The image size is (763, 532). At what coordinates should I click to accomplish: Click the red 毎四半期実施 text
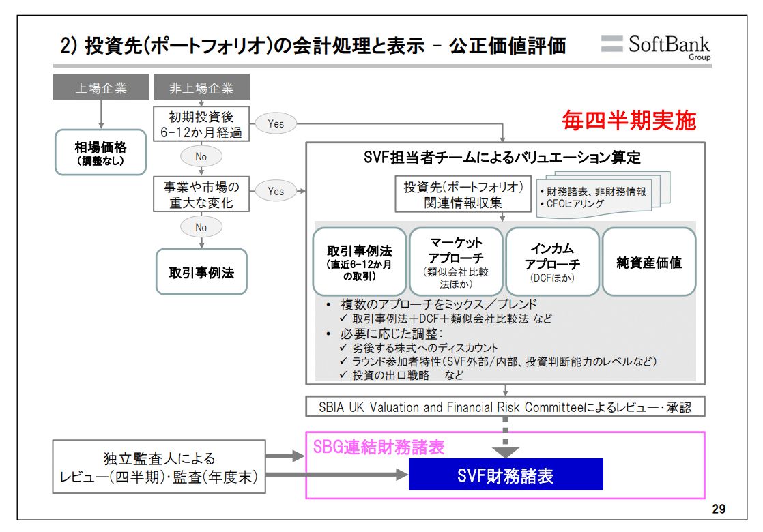point(629,120)
